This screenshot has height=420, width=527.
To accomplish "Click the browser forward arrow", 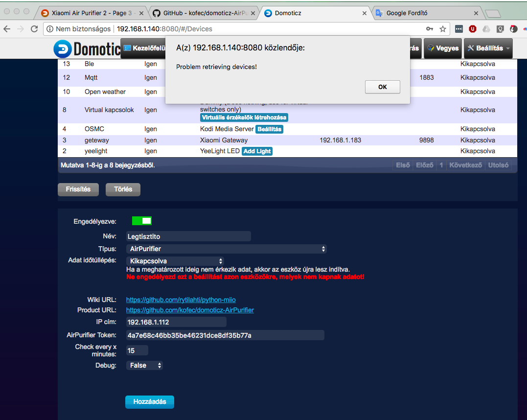I will click(21, 29).
